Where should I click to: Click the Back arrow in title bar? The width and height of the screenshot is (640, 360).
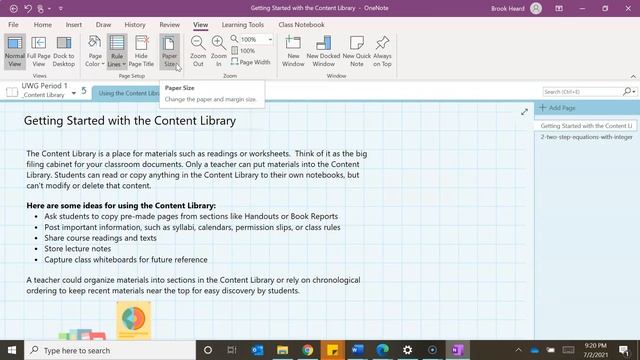pyautogui.click(x=13, y=8)
